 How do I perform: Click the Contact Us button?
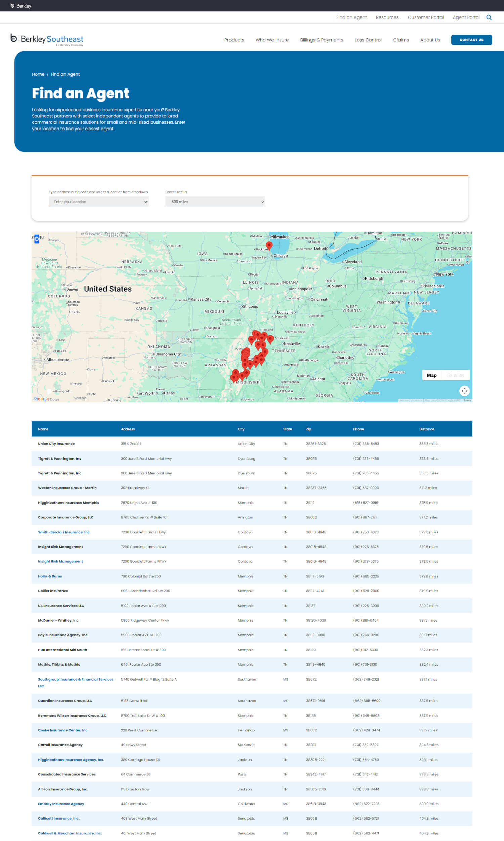pos(471,40)
